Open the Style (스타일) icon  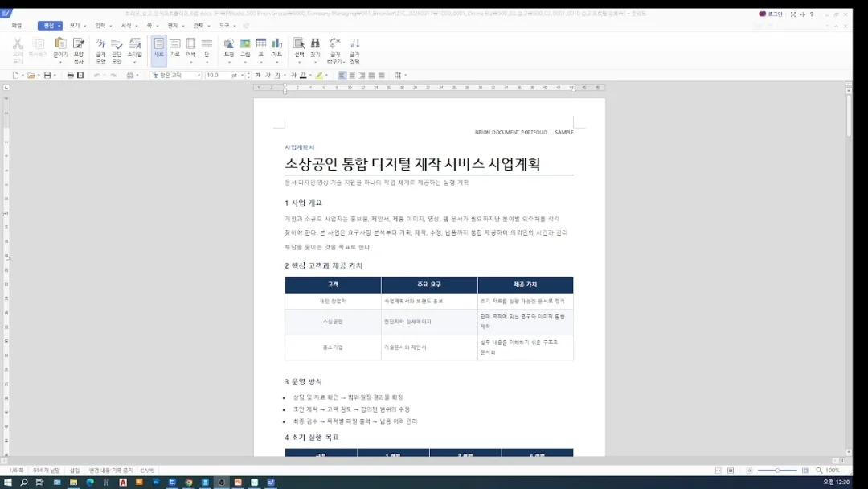[x=135, y=43]
